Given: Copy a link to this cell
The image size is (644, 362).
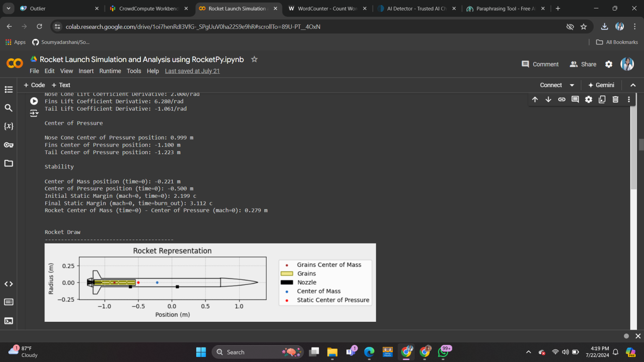Looking at the screenshot, I should click(561, 99).
